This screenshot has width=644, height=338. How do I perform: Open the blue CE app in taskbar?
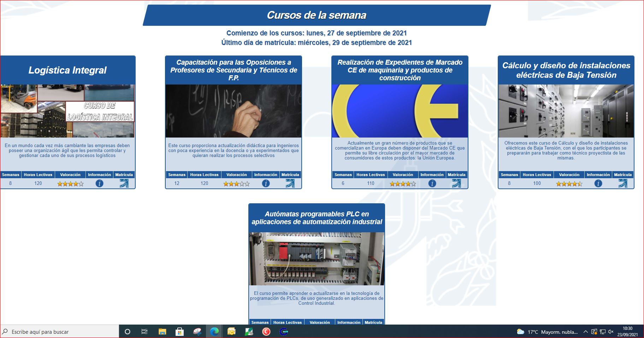pyautogui.click(x=283, y=332)
